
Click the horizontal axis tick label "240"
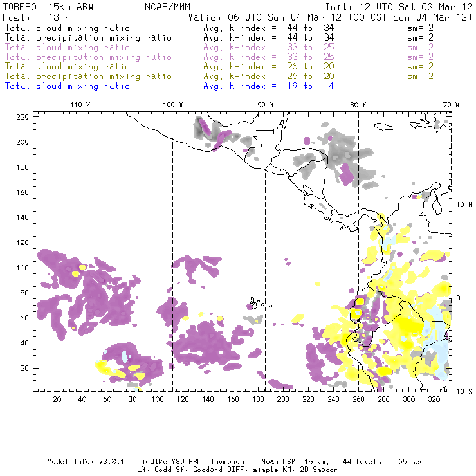coord(333,399)
